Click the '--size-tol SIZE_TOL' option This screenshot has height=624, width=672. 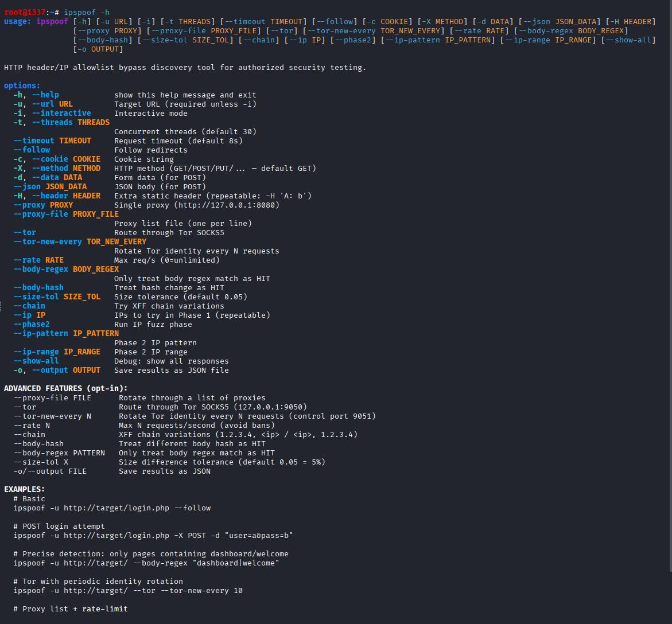click(x=57, y=297)
